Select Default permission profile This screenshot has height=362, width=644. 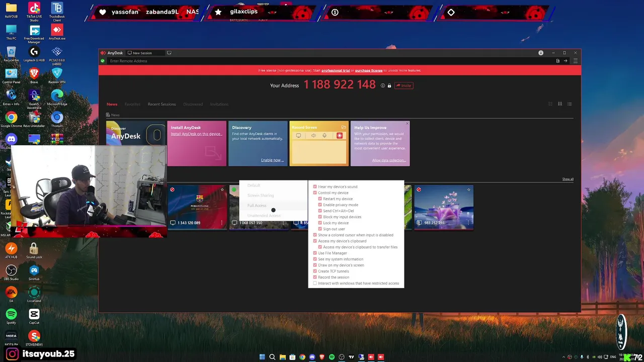tap(273, 186)
